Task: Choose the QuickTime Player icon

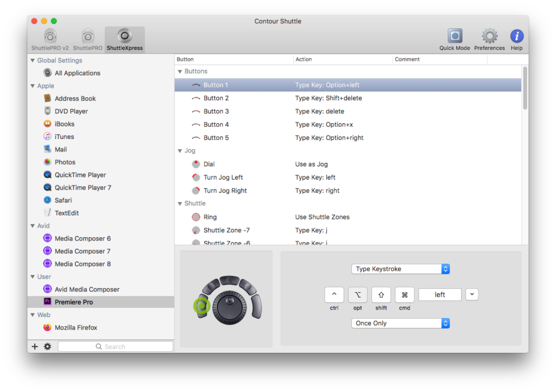Action: (x=48, y=175)
